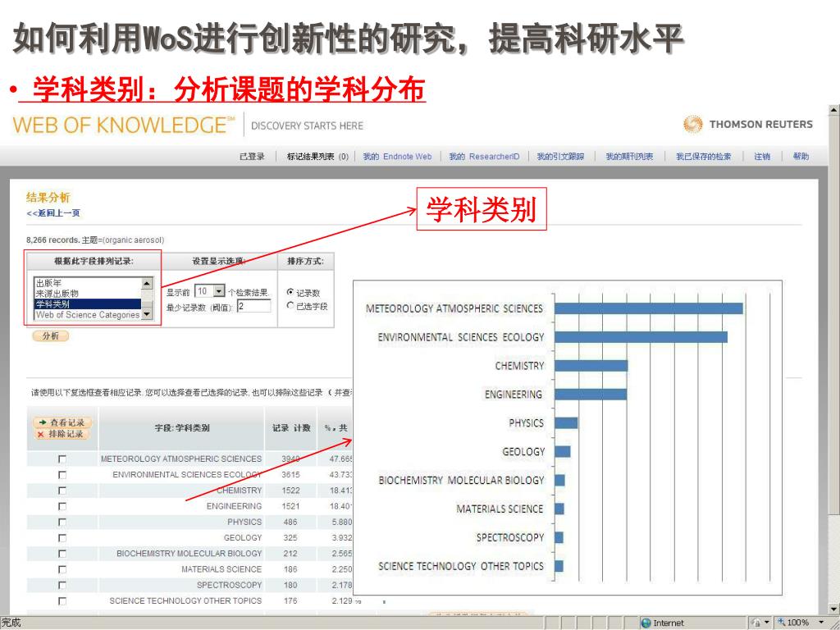The image size is (840, 630).
Task: Click the 记录 计数 column header
Action: pos(291,428)
